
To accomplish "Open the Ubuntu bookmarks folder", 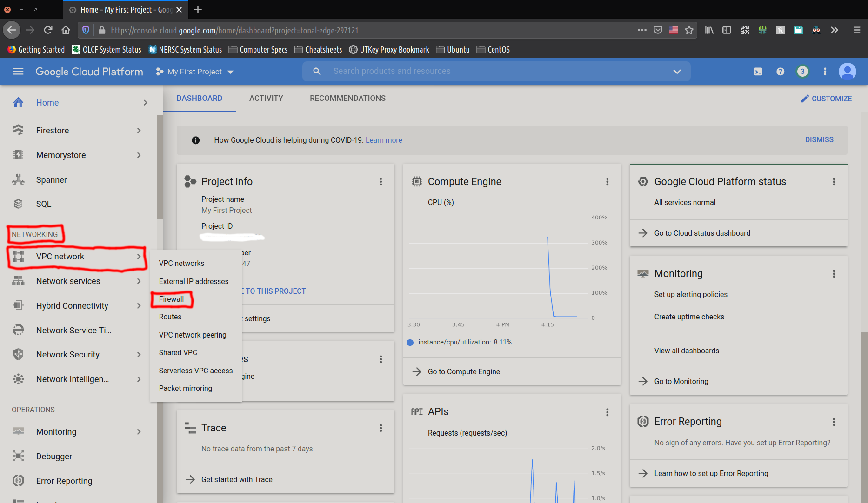I will point(453,49).
